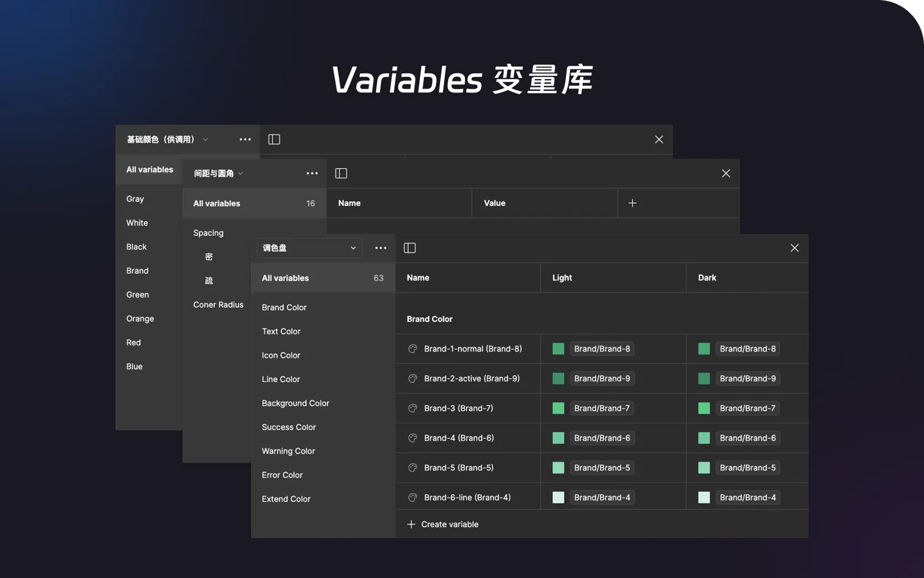The image size is (924, 578).
Task: Select Orange group in 基础颜色 window
Action: pos(140,318)
